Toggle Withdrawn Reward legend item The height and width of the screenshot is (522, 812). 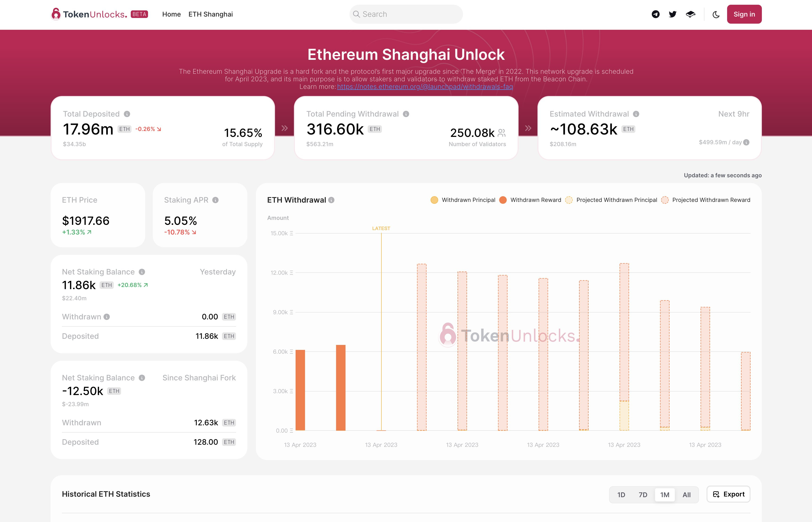(530, 200)
